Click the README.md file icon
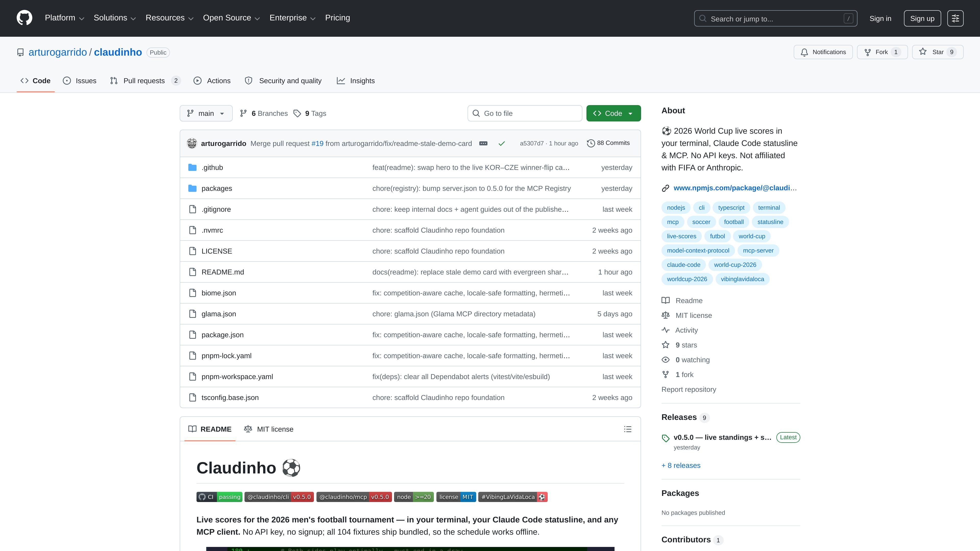Image resolution: width=980 pixels, height=551 pixels. tap(192, 272)
